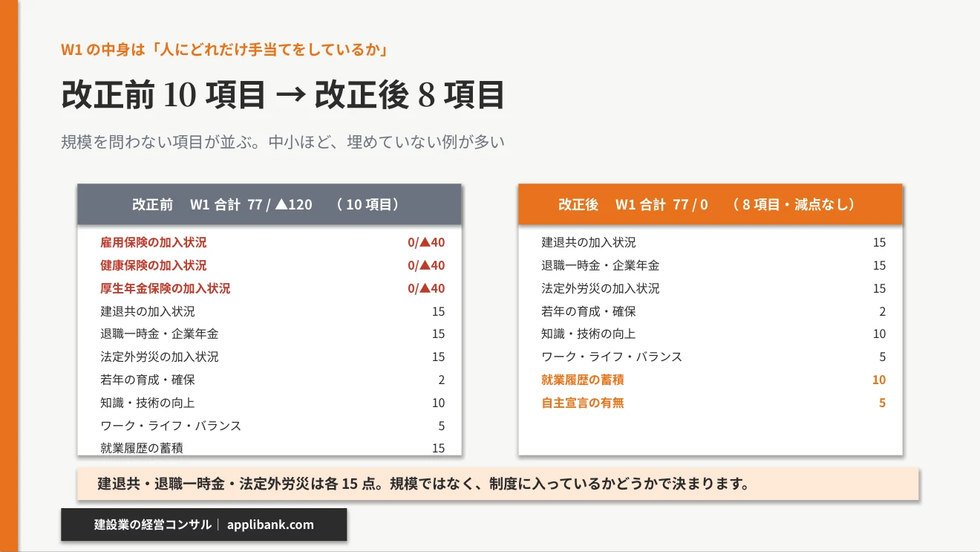Select the orange score 10 for 就業履歴の蓄積
The image size is (980, 552).
[879, 380]
